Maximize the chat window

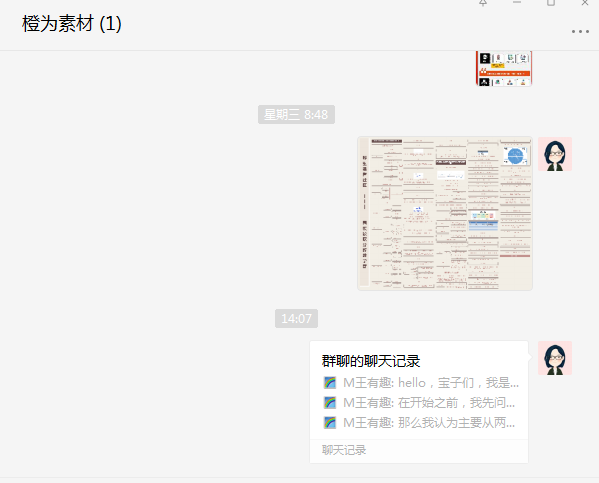551,3
